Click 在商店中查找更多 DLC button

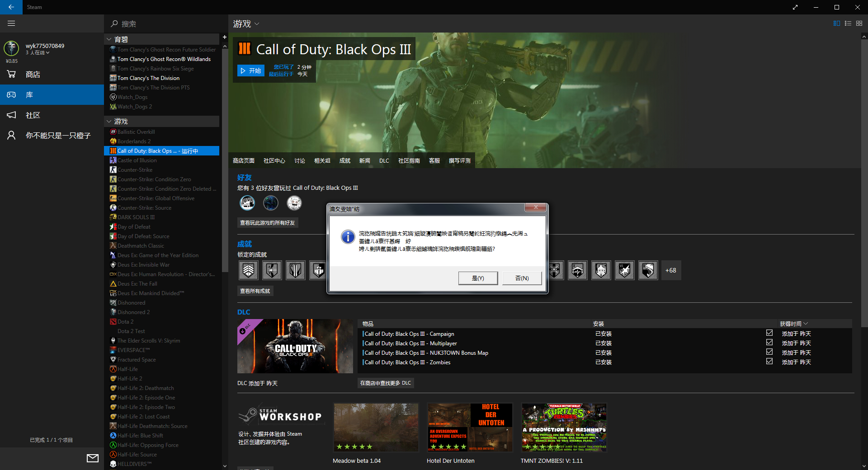(386, 383)
